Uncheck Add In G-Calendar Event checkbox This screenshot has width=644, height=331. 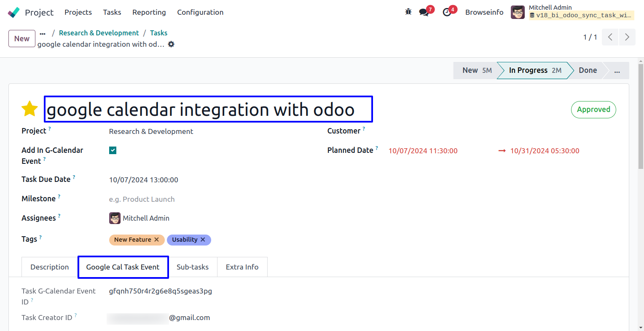point(113,150)
